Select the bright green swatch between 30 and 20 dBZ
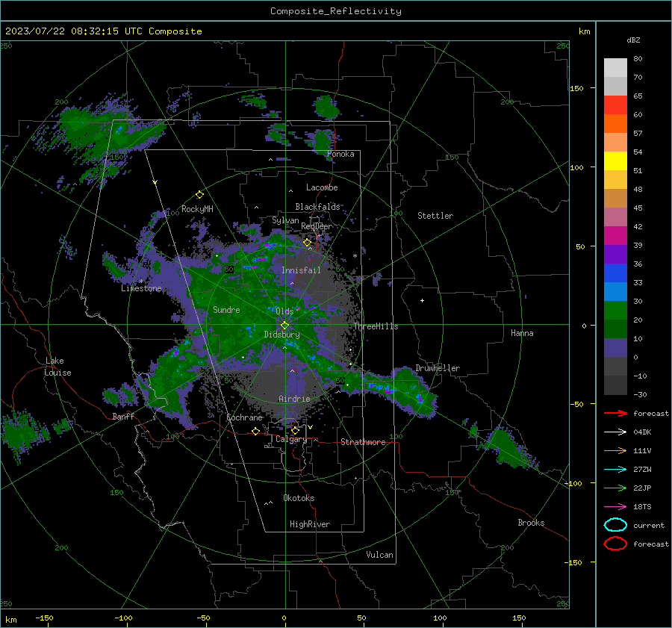672x628 pixels. pyautogui.click(x=615, y=311)
